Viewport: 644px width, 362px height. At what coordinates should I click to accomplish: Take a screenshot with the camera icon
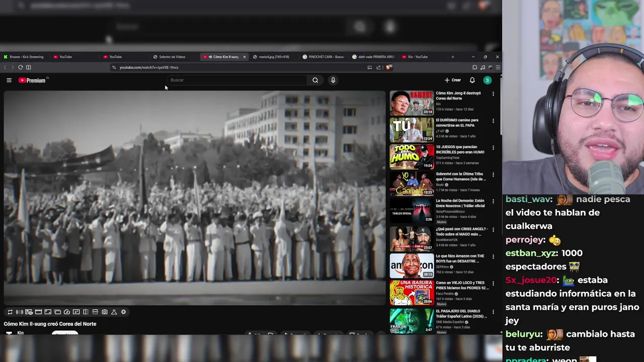[x=105, y=312]
